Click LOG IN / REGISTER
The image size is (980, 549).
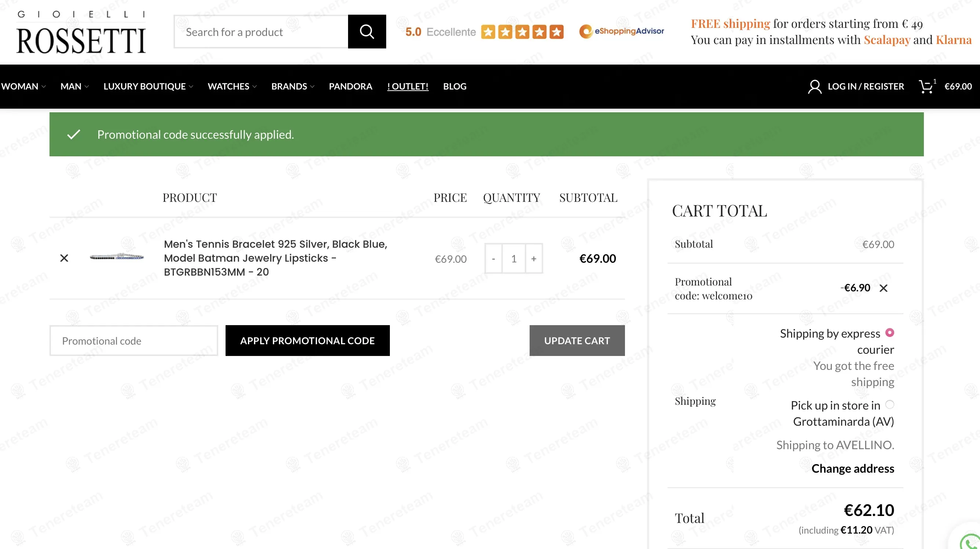pyautogui.click(x=866, y=87)
